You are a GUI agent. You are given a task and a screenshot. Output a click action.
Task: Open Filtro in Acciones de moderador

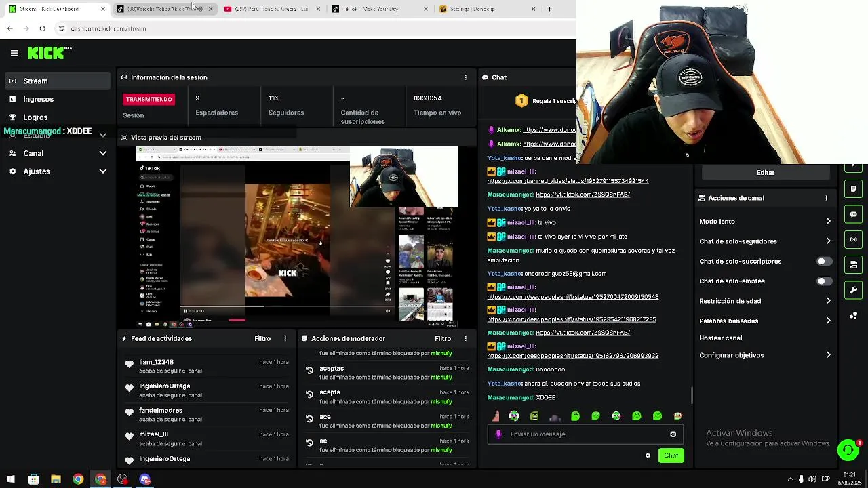[443, 338]
